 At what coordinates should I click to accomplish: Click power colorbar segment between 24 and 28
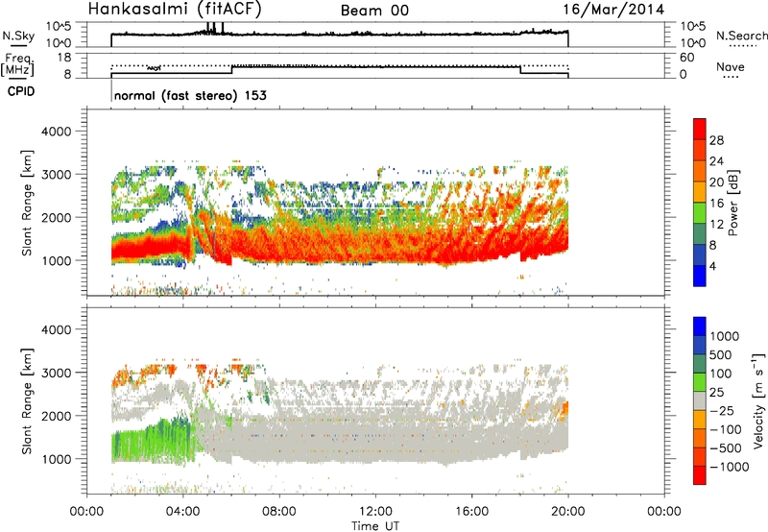click(x=700, y=150)
